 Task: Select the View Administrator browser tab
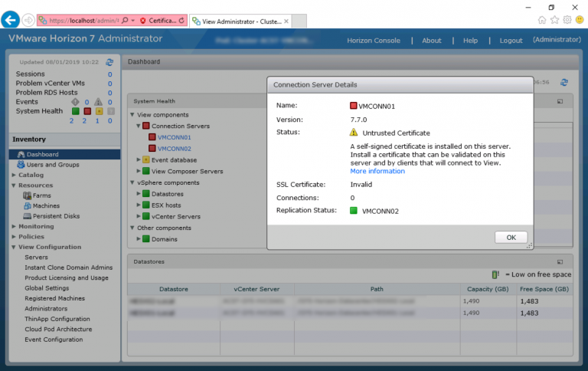coord(240,21)
